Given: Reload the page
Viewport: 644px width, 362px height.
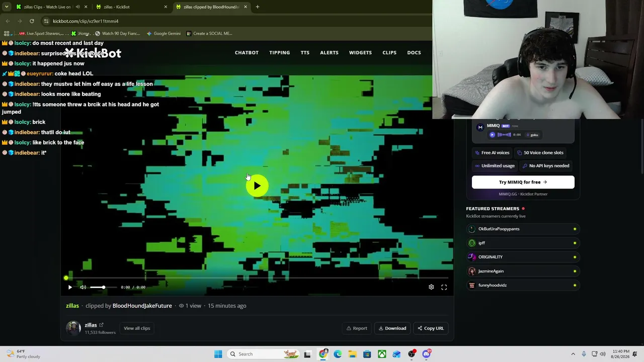Looking at the screenshot, I should 32,21.
